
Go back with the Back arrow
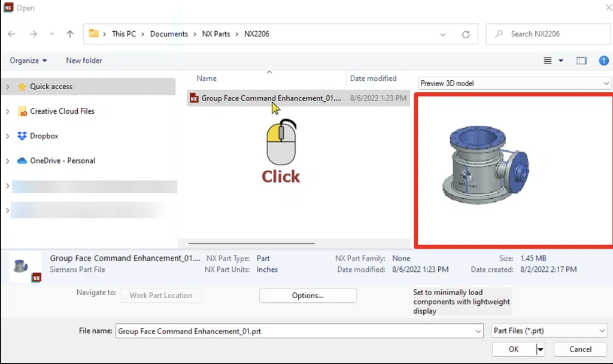(x=11, y=34)
